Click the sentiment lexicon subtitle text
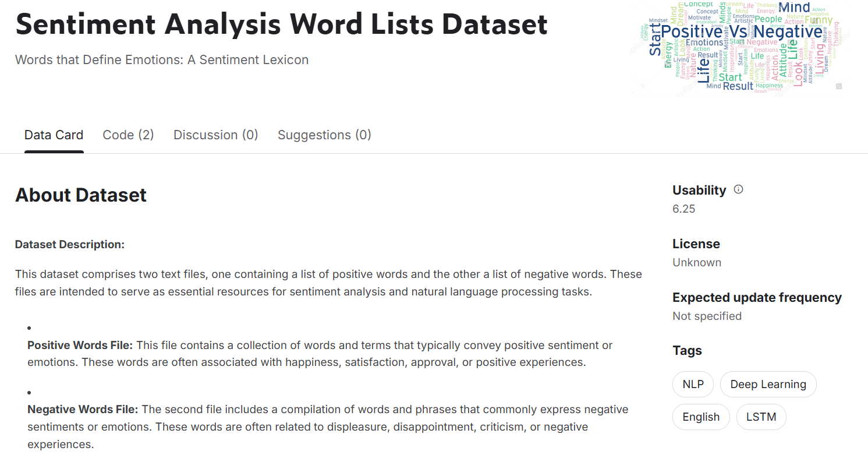The width and height of the screenshot is (868, 458). (162, 59)
